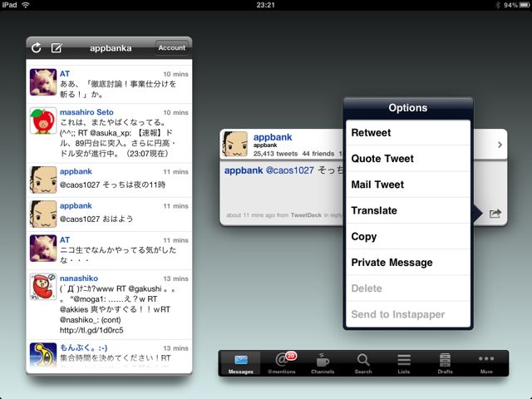Open もんぷく。:-) username link

tap(83, 347)
